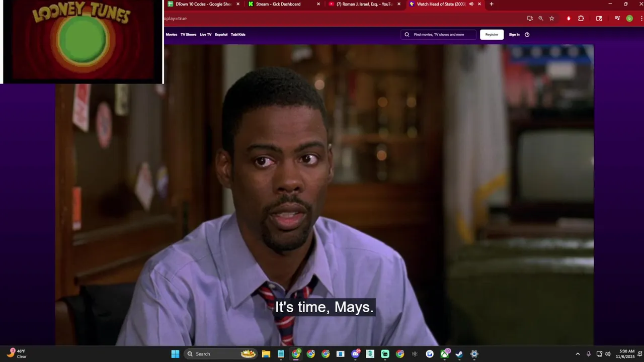Close the Roman J. Israel YouTube tab
The width and height of the screenshot is (644, 362).
click(x=399, y=4)
